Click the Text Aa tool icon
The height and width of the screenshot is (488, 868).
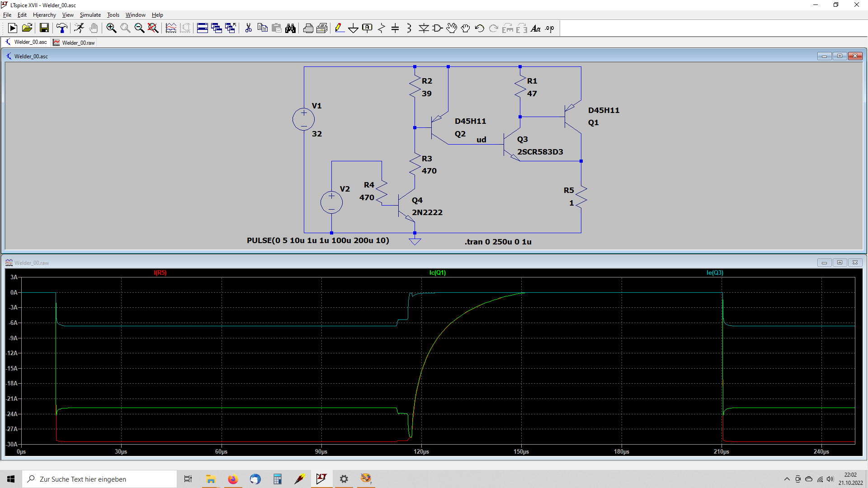tap(536, 28)
